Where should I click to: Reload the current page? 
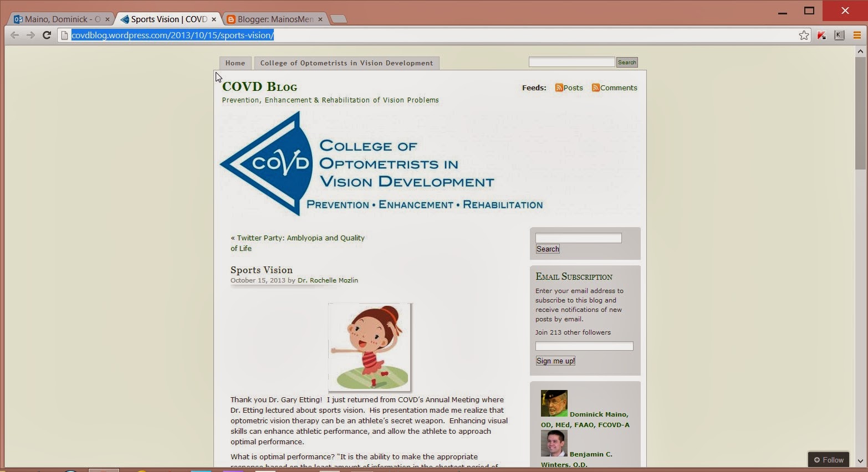click(47, 35)
